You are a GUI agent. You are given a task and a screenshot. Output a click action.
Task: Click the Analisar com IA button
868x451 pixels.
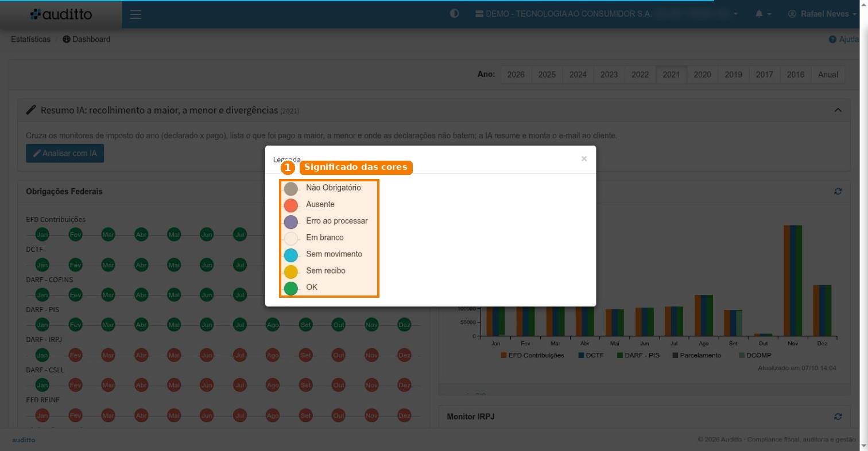(x=65, y=154)
